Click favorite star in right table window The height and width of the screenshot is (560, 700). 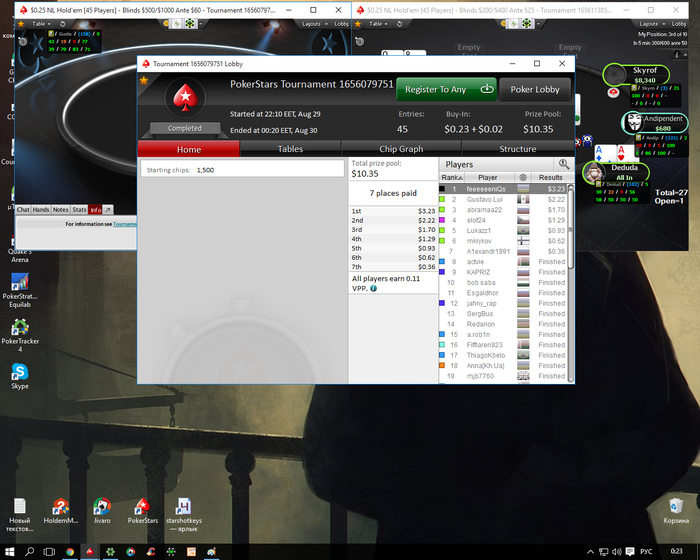pos(358,24)
